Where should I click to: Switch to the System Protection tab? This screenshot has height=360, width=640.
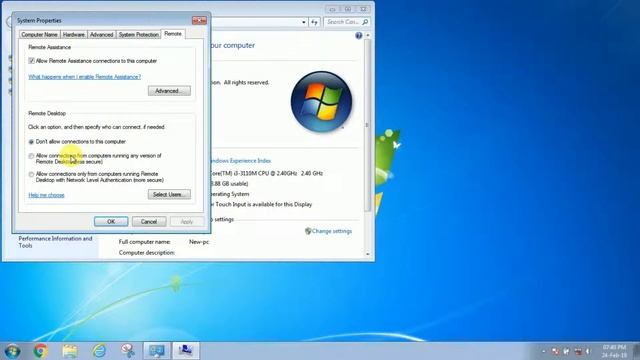[x=138, y=35]
